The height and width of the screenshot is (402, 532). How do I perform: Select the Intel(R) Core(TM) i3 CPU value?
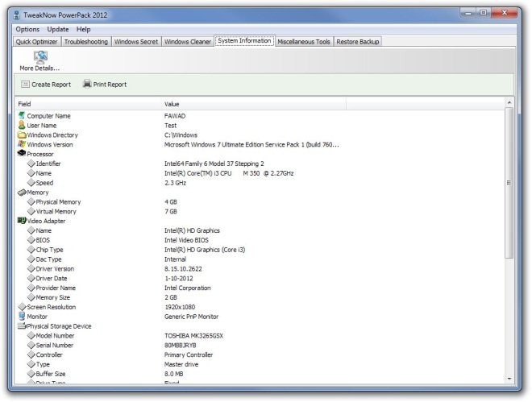click(229, 173)
